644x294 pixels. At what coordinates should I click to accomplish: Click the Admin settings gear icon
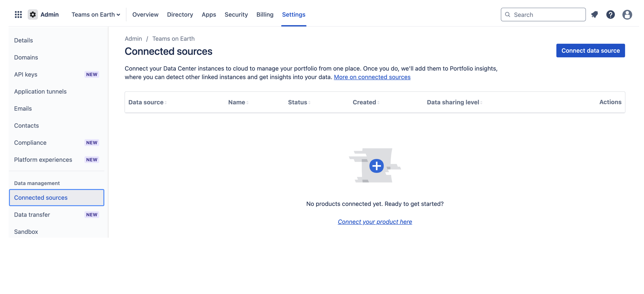point(32,14)
